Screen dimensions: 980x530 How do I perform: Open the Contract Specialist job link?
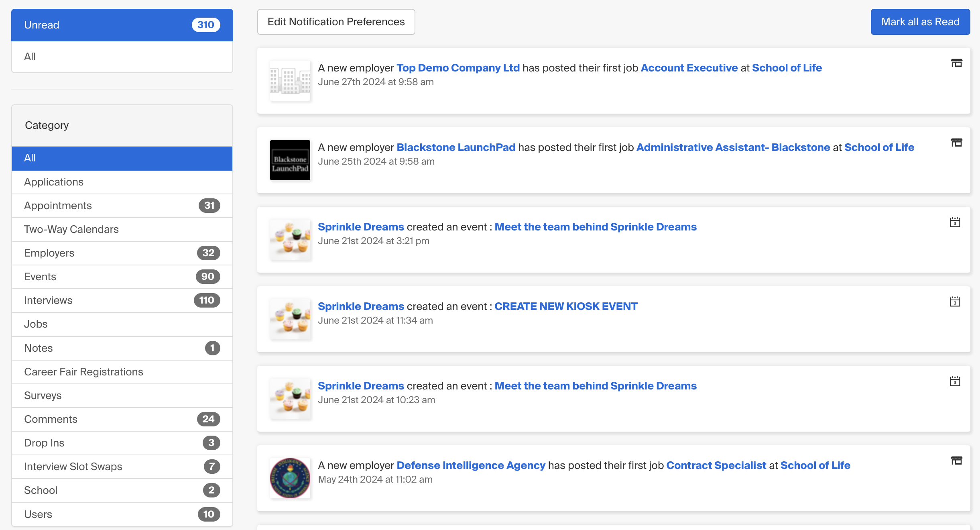click(716, 465)
